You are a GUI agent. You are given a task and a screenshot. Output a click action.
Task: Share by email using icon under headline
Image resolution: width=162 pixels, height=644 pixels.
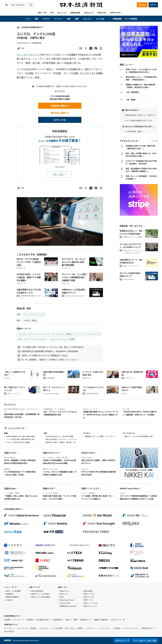point(81,48)
